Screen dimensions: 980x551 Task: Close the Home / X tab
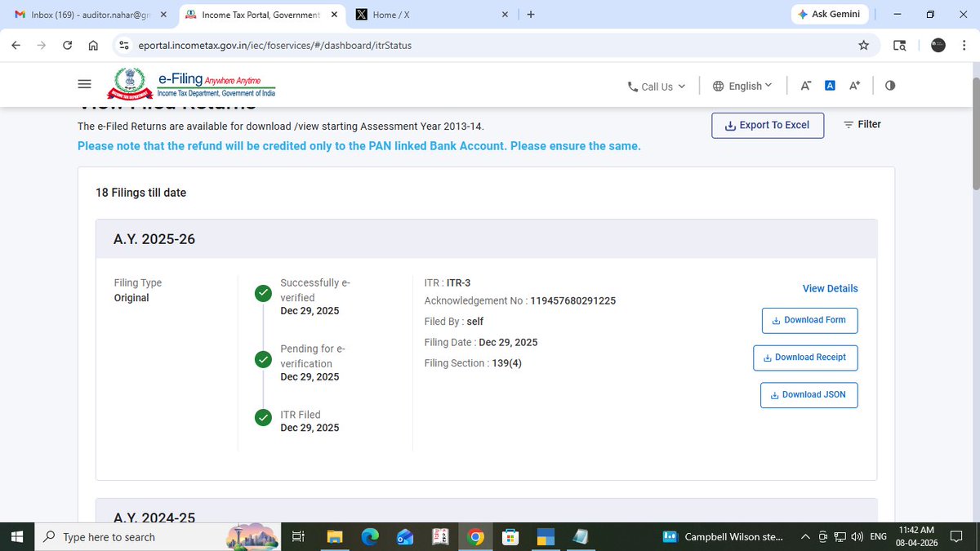click(505, 15)
